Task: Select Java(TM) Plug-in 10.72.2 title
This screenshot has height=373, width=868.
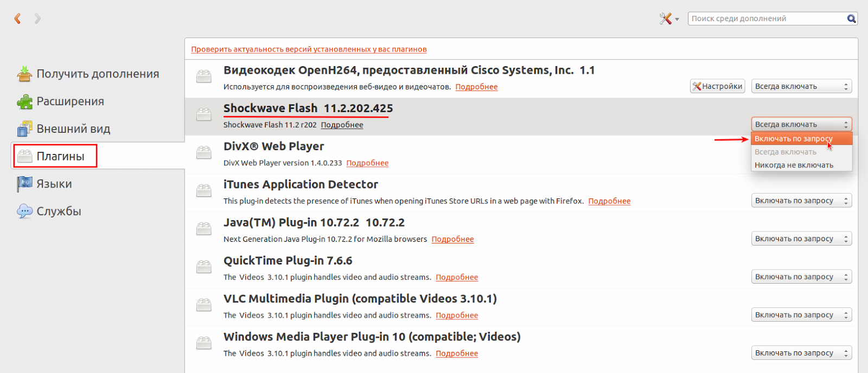Action: (x=314, y=223)
